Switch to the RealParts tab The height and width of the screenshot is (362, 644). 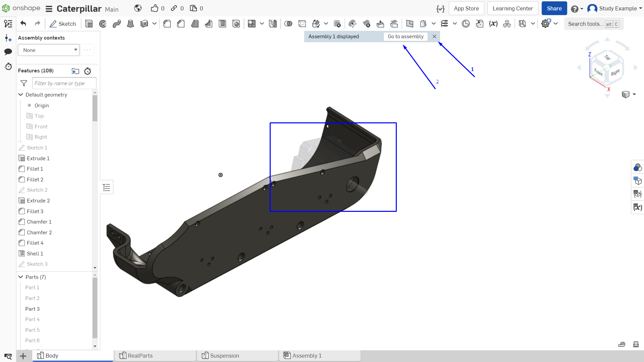click(155, 356)
